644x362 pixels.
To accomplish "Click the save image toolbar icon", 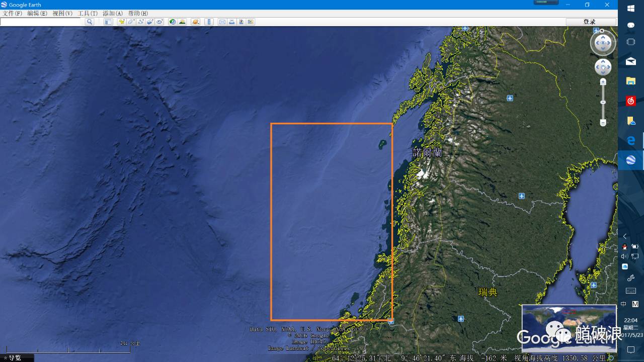I will pyautogui.click(x=242, y=22).
